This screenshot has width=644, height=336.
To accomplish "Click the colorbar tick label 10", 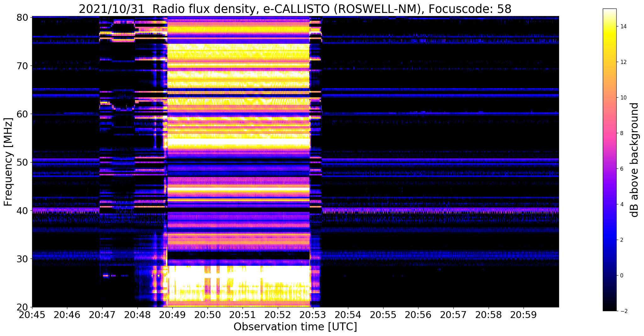I will pyautogui.click(x=623, y=98).
